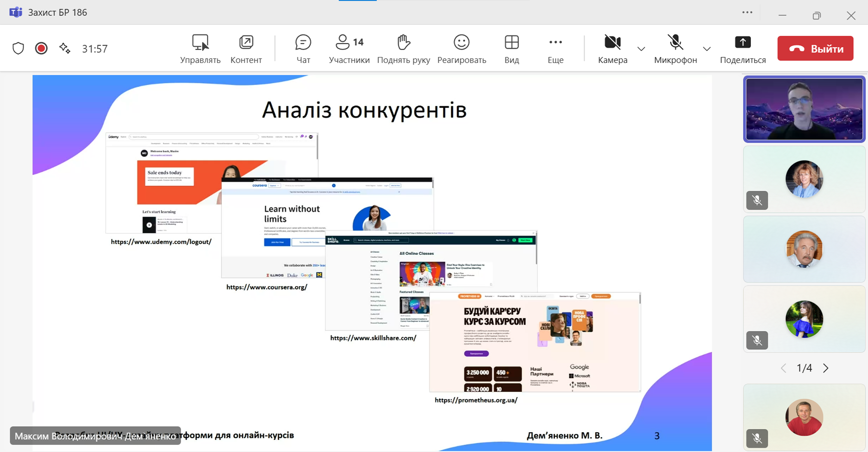
Task: Go to previous participants page
Action: click(x=783, y=368)
